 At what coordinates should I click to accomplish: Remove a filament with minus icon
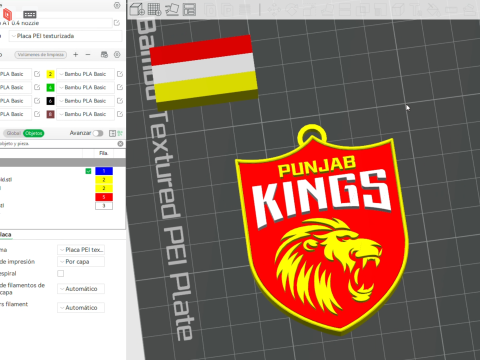click(x=88, y=54)
